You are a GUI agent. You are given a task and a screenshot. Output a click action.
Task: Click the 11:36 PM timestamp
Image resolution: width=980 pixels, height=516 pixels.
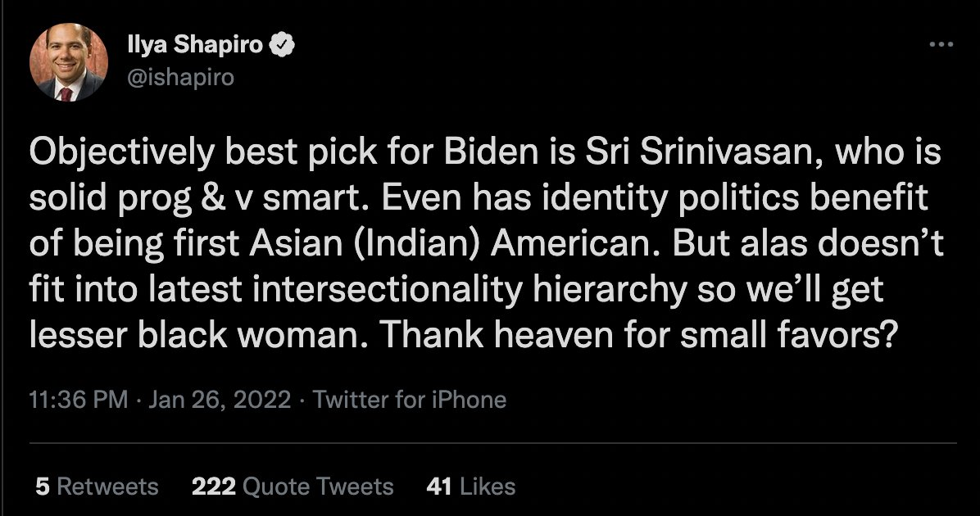[x=78, y=400]
